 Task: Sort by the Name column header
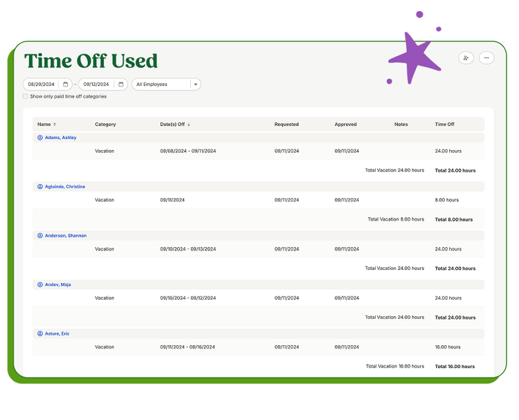[x=44, y=125]
